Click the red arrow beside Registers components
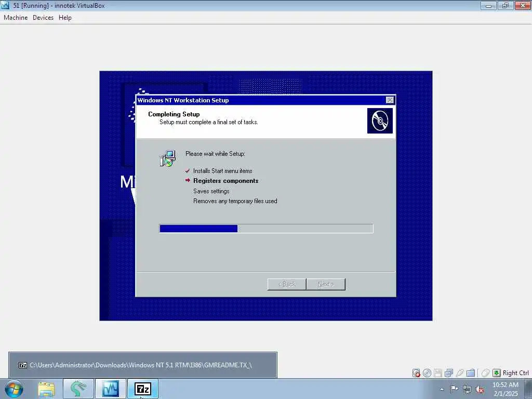532x399 pixels. tap(188, 180)
